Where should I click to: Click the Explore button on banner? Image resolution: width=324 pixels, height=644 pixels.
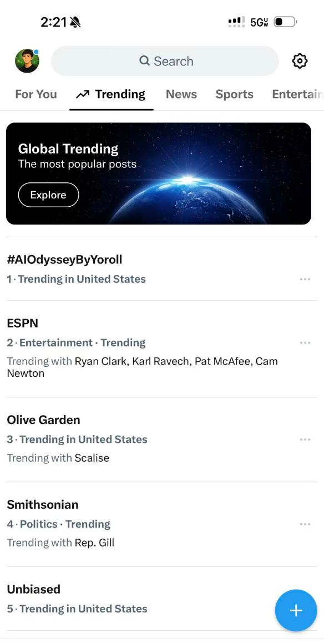[48, 195]
